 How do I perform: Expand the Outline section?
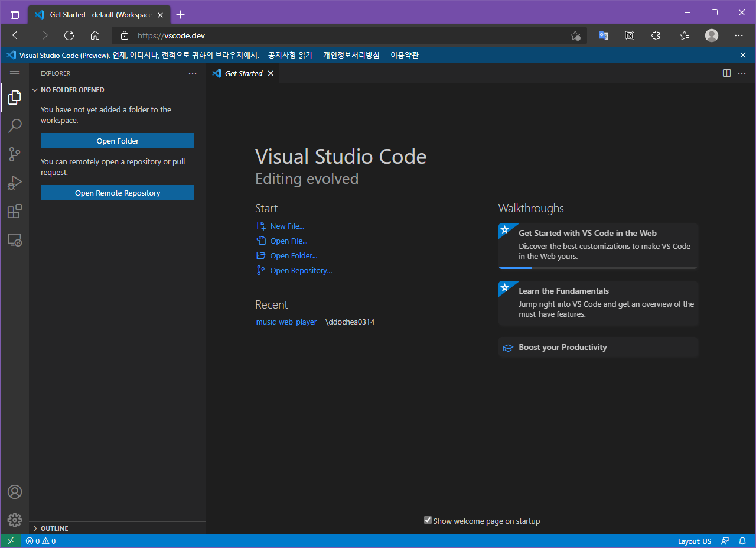[118, 528]
